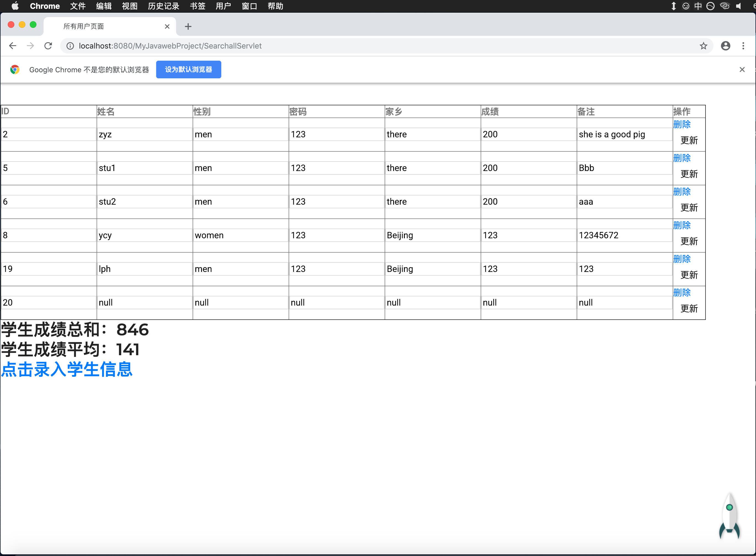
Task: Open the 书签 menu
Action: point(197,6)
